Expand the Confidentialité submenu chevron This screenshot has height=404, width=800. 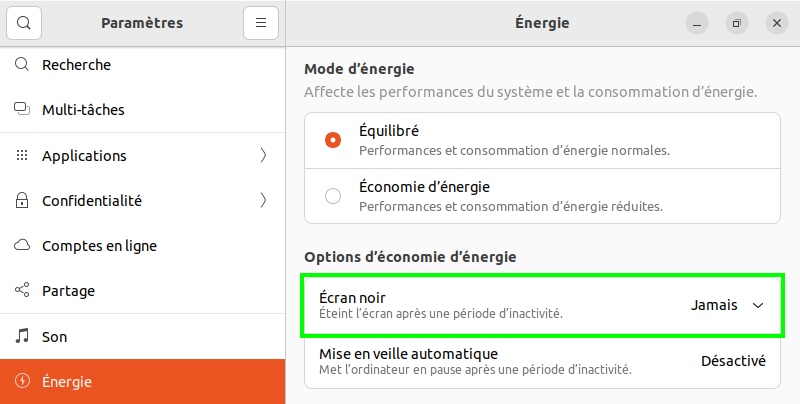263,201
